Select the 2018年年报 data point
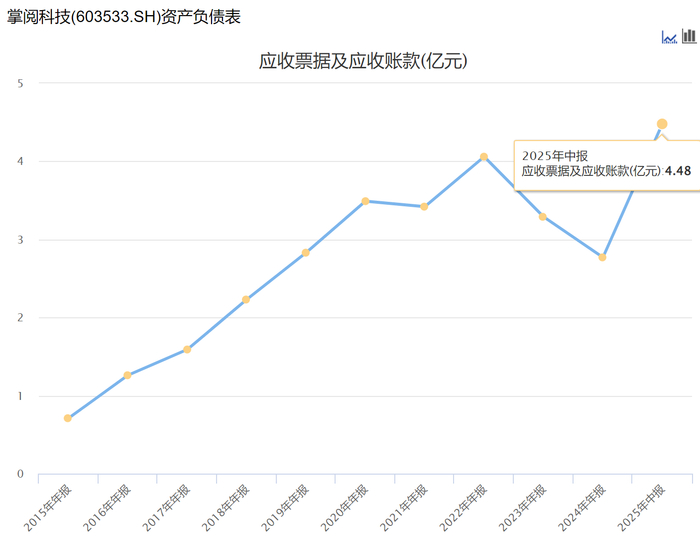This screenshot has height=540, width=700. (246, 299)
